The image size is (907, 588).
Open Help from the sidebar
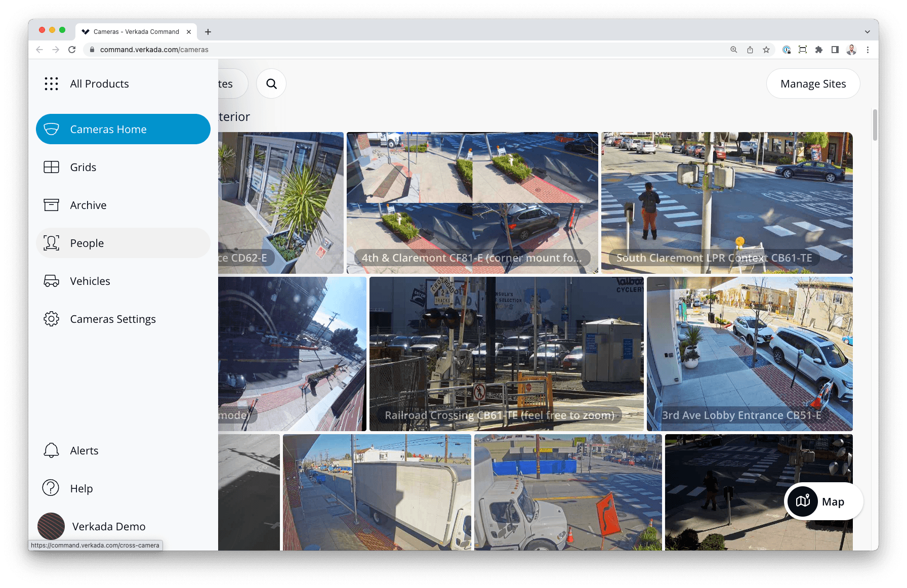pyautogui.click(x=81, y=488)
